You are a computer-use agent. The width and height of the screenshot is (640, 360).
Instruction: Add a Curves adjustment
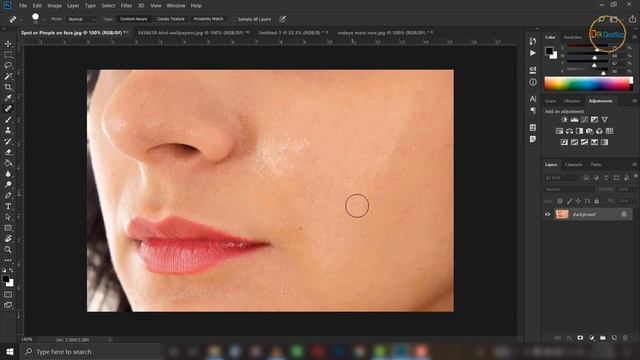pyautogui.click(x=584, y=120)
